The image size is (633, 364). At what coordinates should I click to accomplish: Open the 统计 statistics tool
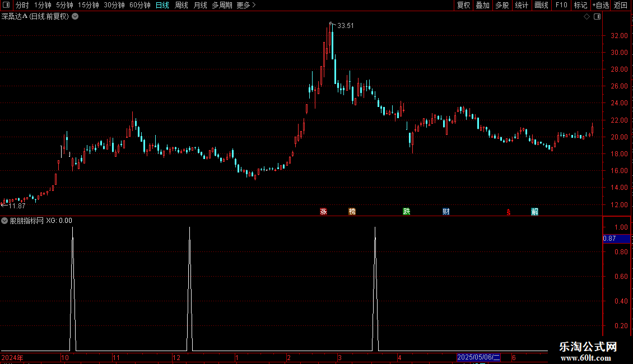pyautogui.click(x=522, y=5)
